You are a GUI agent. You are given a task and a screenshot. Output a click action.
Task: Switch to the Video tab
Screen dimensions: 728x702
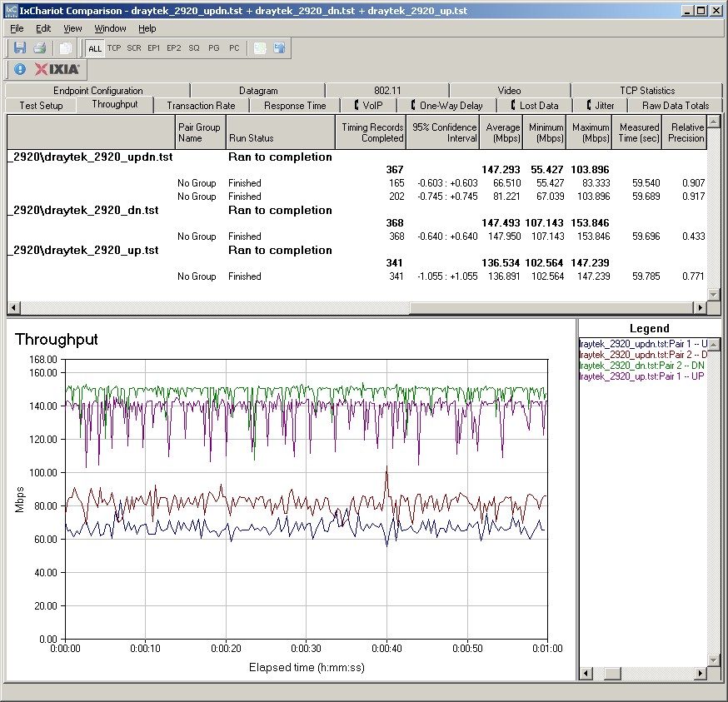click(509, 91)
